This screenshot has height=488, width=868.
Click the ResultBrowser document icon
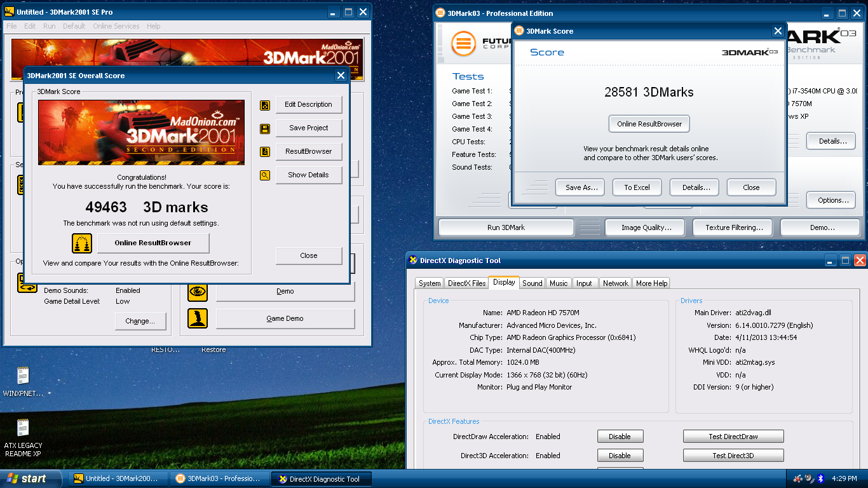[x=265, y=152]
